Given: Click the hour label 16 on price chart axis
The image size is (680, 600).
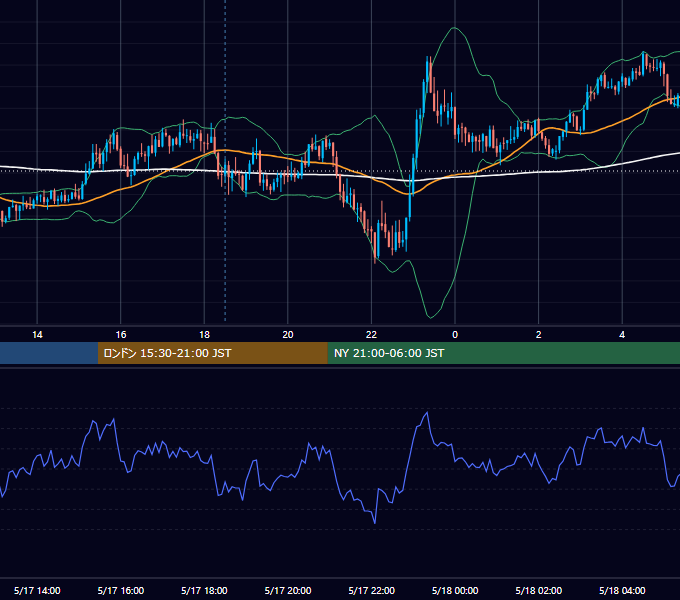Looking at the screenshot, I should point(121,335).
